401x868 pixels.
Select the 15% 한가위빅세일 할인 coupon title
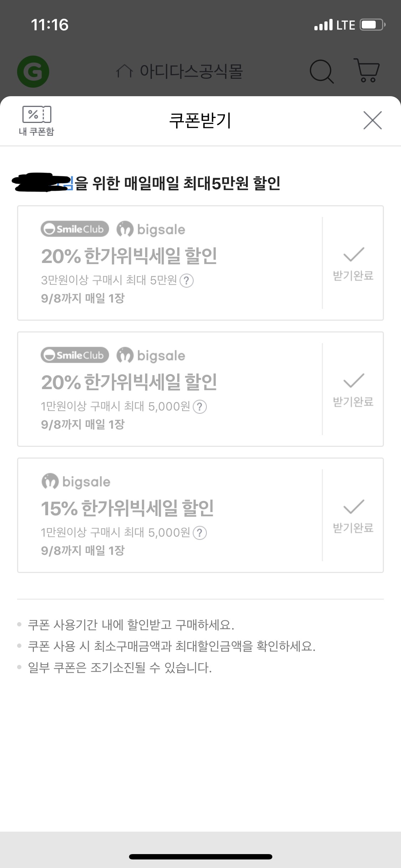128,508
